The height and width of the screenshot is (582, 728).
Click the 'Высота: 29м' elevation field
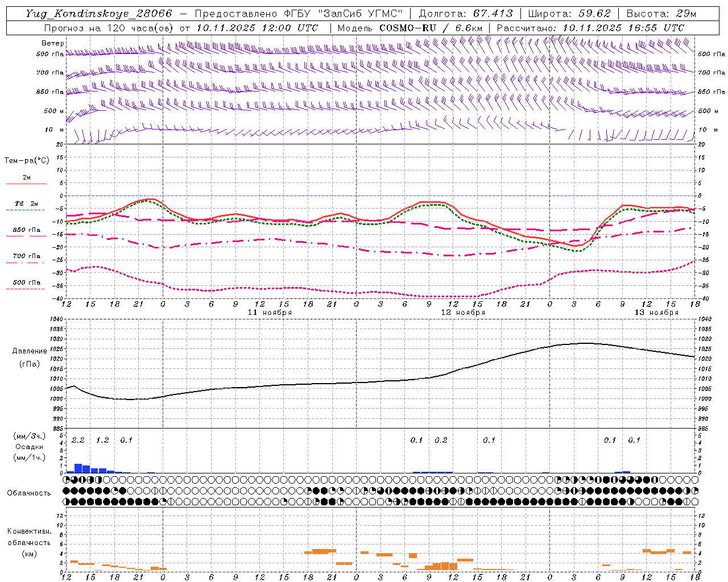[x=661, y=14]
